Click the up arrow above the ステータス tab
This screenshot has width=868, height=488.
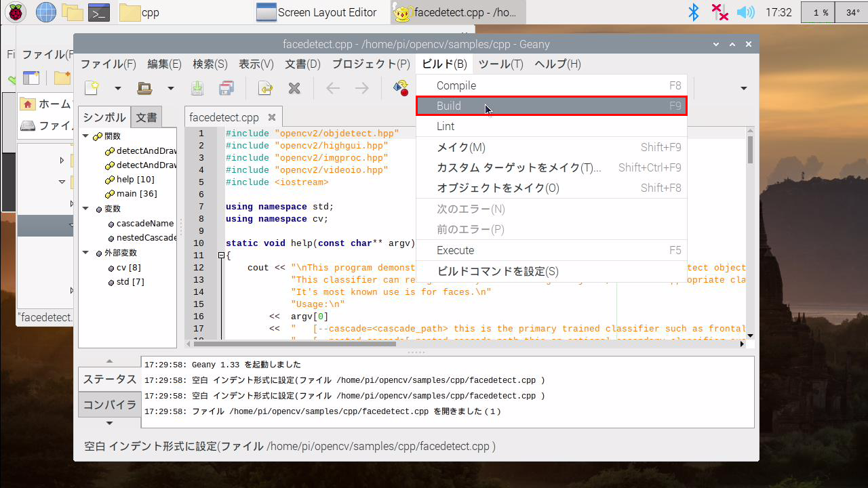coord(110,361)
